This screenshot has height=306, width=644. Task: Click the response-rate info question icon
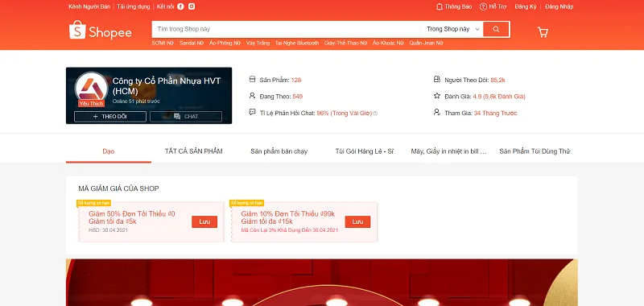click(375, 114)
